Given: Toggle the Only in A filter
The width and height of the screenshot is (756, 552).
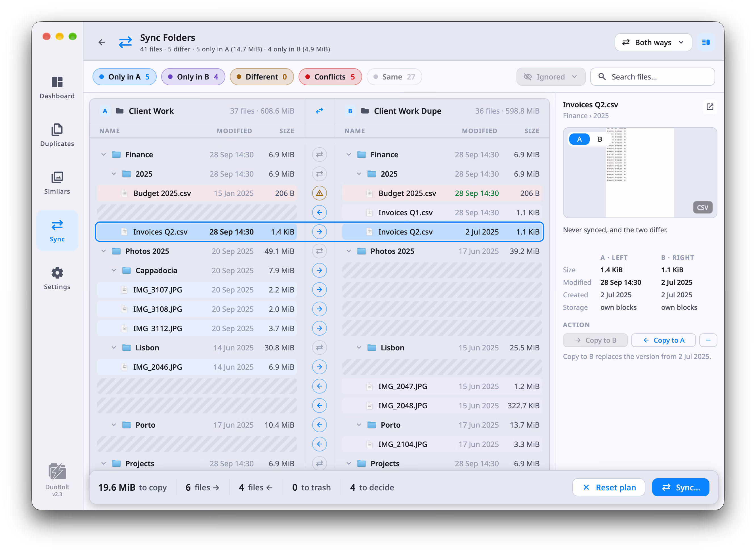Looking at the screenshot, I should click(x=124, y=77).
